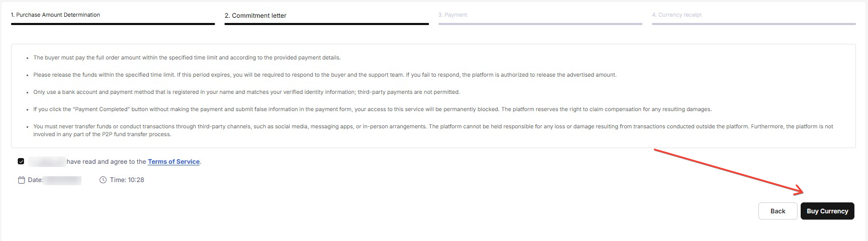Go back using the Back button
The height and width of the screenshot is (241, 868).
[x=778, y=211]
